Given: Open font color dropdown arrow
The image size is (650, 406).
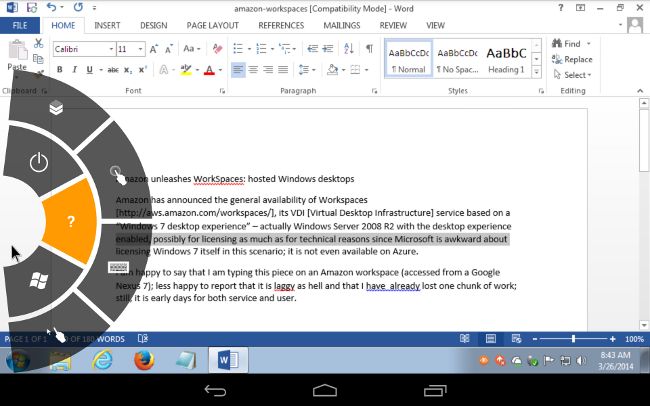Looking at the screenshot, I should pos(221,70).
